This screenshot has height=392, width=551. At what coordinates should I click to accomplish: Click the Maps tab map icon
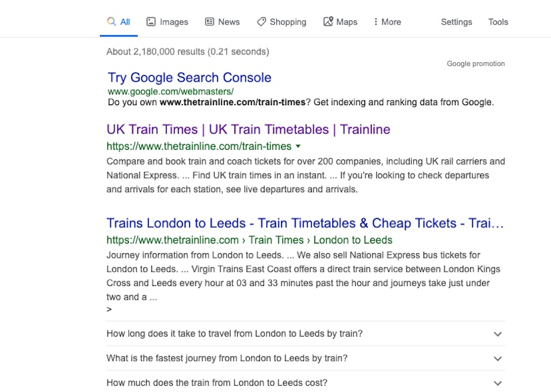[328, 22]
